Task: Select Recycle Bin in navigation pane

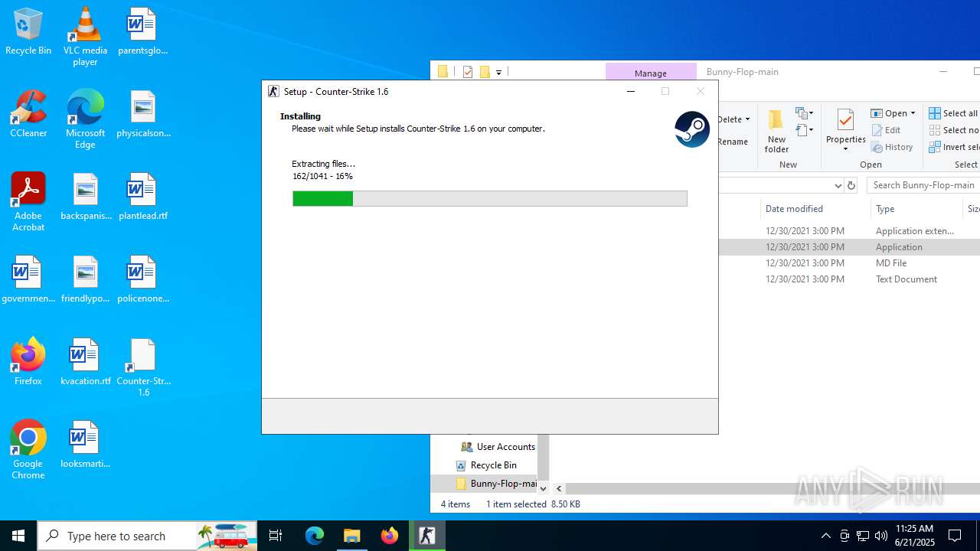Action: pyautogui.click(x=486, y=465)
